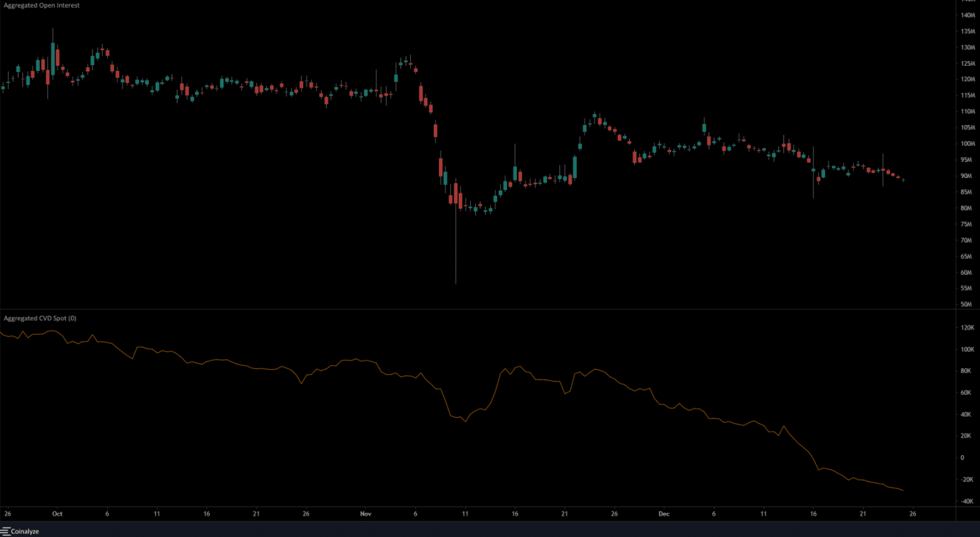Click the Aggregated CVD Spot (0) indicator label

click(40, 318)
